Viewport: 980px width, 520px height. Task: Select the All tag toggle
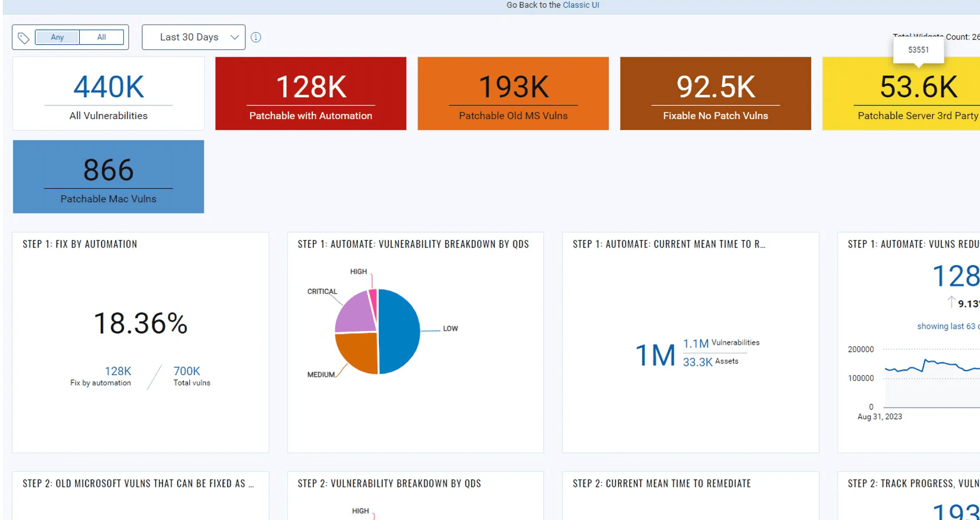tap(101, 37)
